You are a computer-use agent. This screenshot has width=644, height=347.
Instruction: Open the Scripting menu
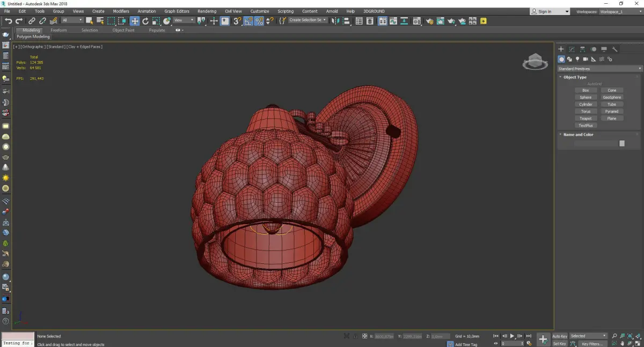coord(286,11)
